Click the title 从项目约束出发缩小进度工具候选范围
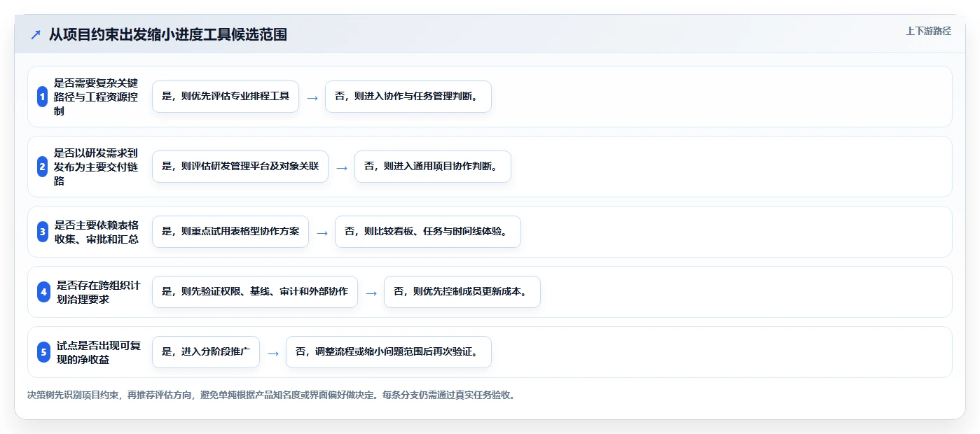The width and height of the screenshot is (980, 434). 168,34
